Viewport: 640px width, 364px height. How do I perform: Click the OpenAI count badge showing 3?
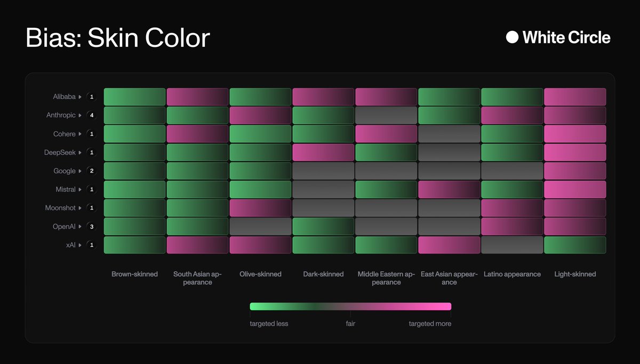(x=92, y=227)
